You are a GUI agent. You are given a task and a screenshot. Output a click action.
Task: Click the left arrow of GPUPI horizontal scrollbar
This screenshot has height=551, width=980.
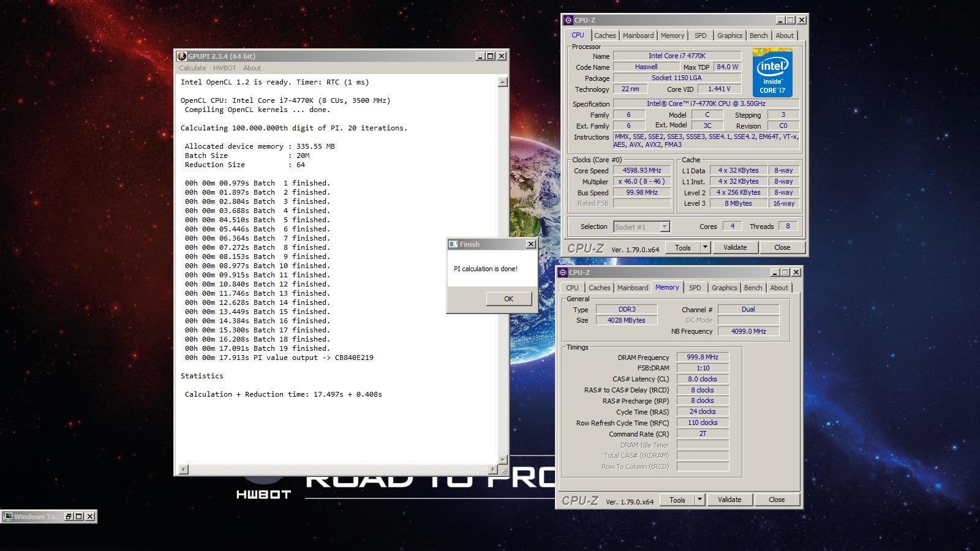tap(183, 470)
